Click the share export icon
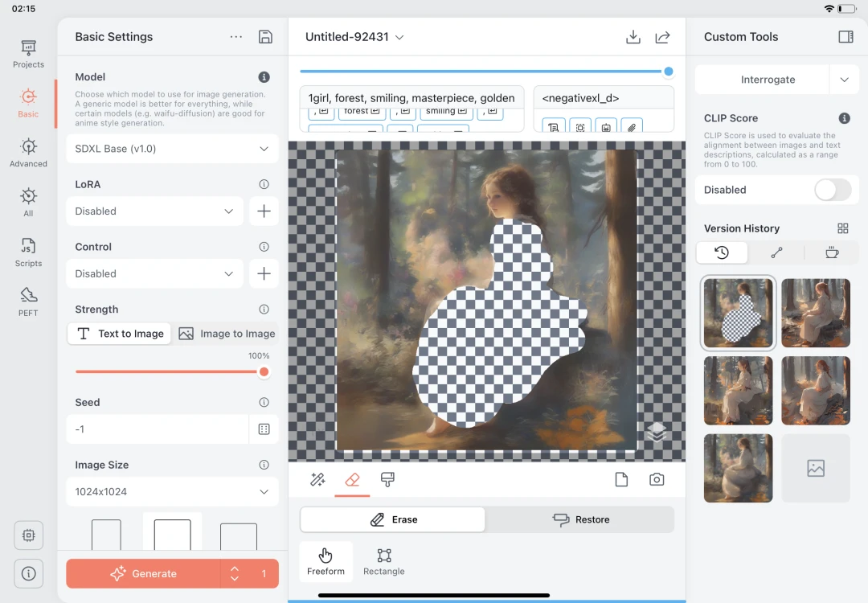Screen dimensions: 868x603 pyautogui.click(x=662, y=37)
